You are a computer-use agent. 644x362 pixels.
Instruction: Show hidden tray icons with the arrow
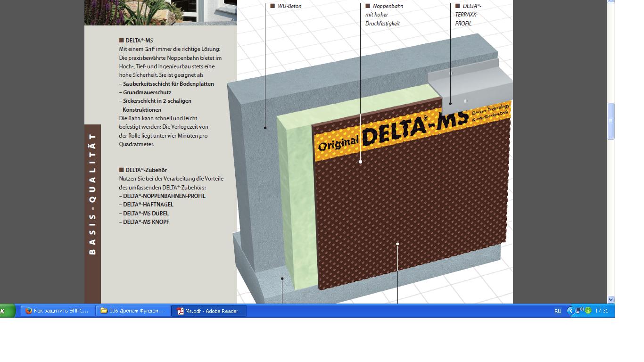571,311
